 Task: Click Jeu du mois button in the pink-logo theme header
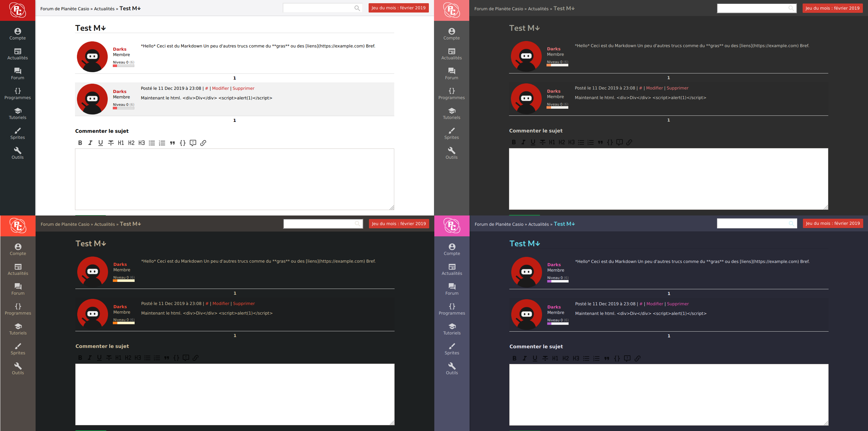[833, 223]
